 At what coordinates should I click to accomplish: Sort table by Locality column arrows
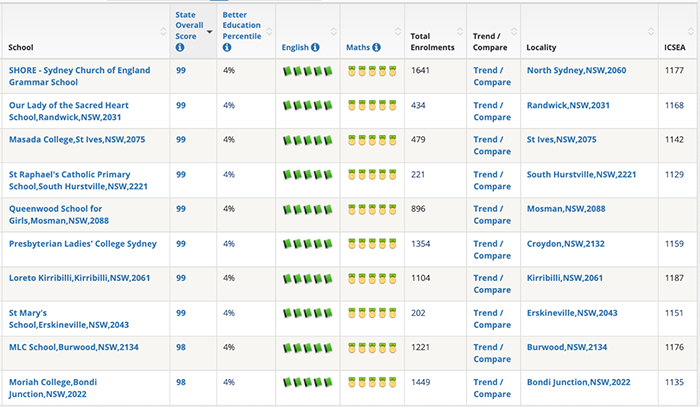tap(651, 31)
